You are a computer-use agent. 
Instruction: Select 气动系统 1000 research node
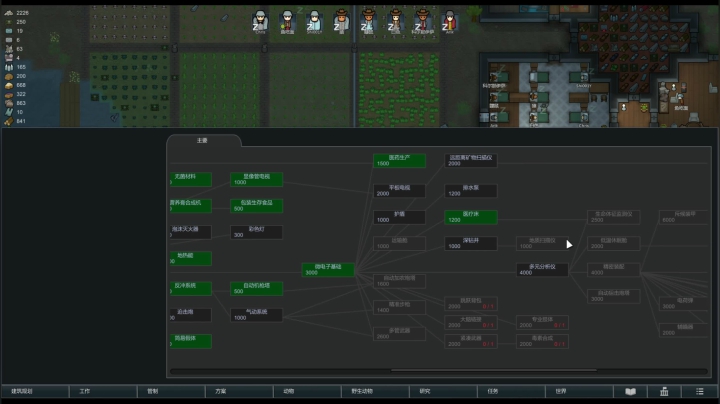pos(256,314)
